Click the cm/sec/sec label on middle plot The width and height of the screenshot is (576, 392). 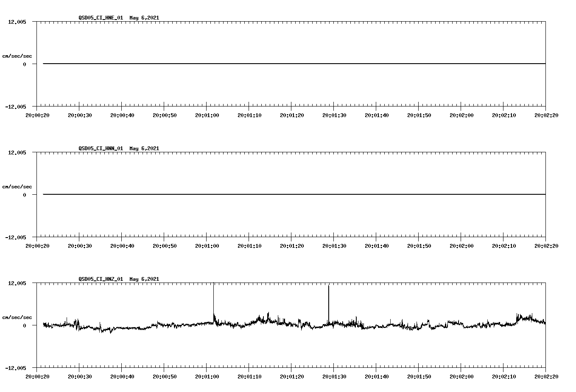pos(17,186)
